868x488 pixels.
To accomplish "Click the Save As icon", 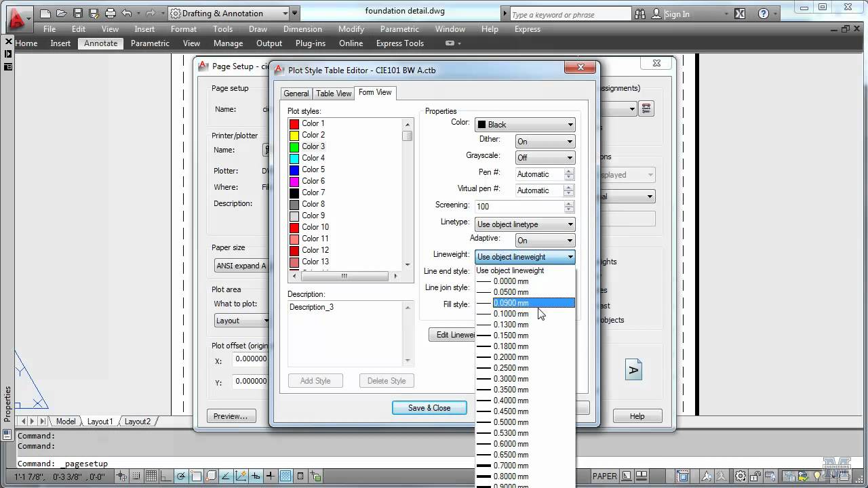I will (x=94, y=13).
